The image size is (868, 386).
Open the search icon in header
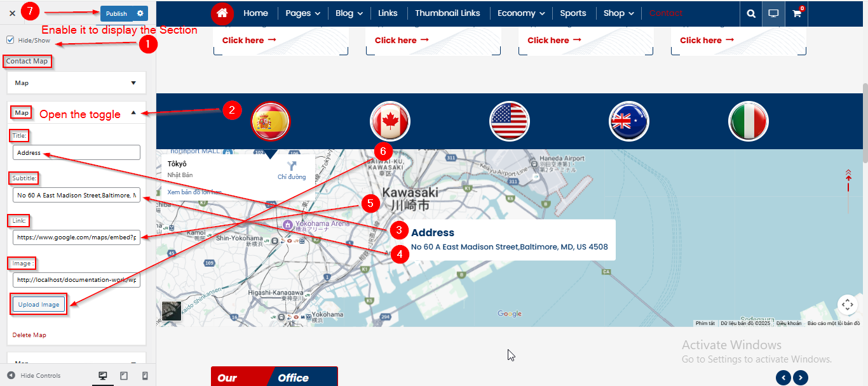pyautogui.click(x=751, y=13)
